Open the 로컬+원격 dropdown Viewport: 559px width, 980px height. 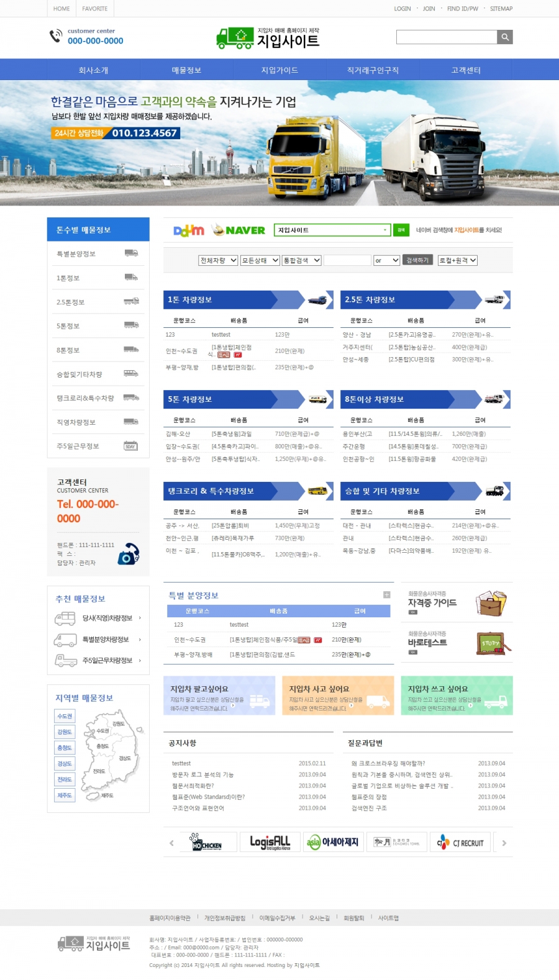(457, 260)
